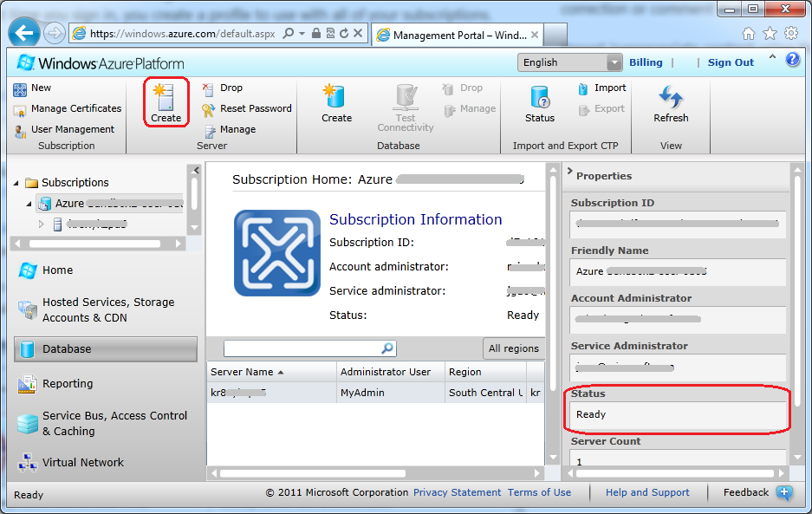The height and width of the screenshot is (514, 812).
Task: Click the Import/Export Status icon
Action: [540, 97]
